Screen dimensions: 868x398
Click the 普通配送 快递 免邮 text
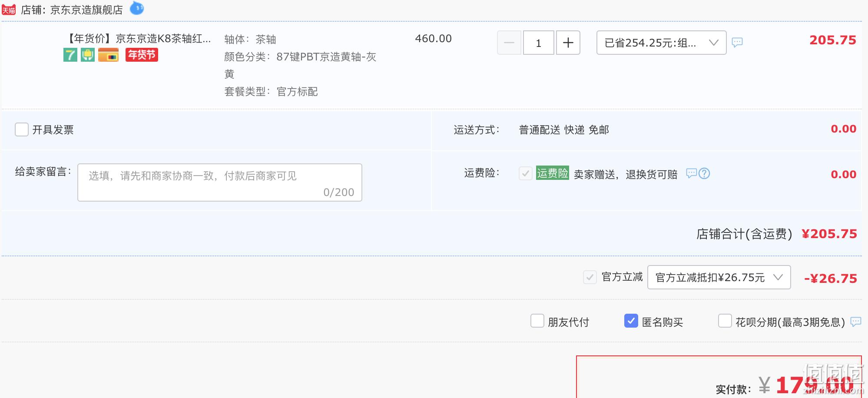564,130
